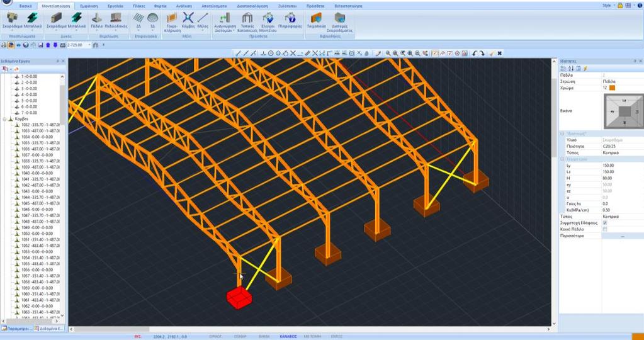Click the sort A-Z icon in properties panel
The width and height of the screenshot is (644, 340).
pos(571,68)
